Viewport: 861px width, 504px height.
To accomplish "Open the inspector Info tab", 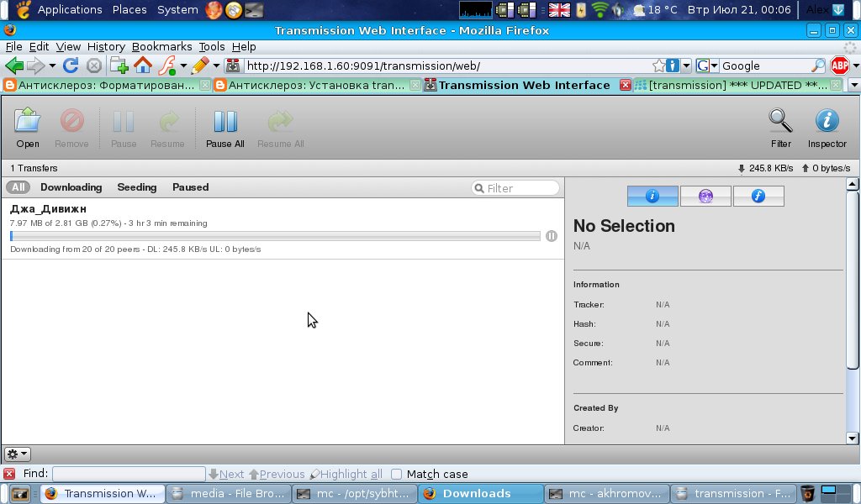I will coord(652,196).
